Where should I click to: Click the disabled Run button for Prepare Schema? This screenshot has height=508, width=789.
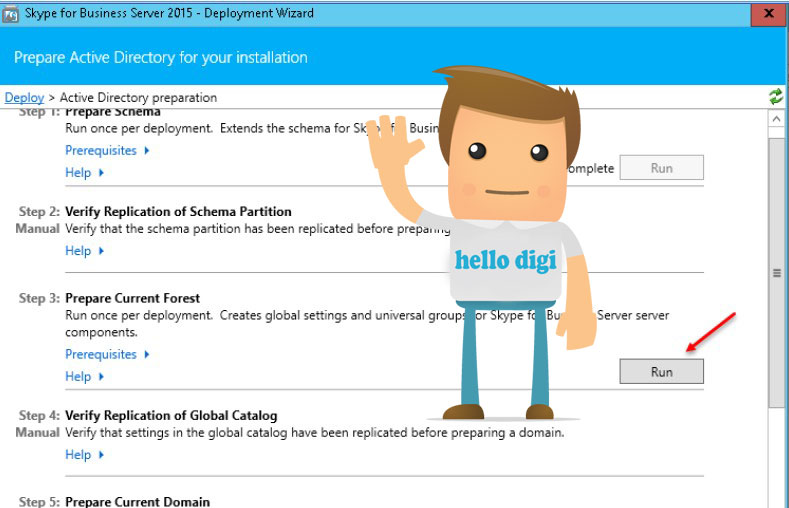tap(661, 168)
